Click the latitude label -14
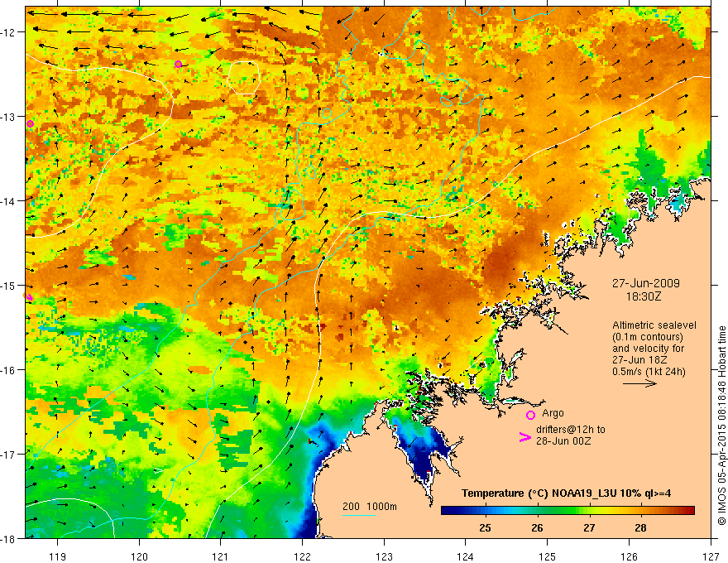The width and height of the screenshot is (728, 563). (x=9, y=201)
